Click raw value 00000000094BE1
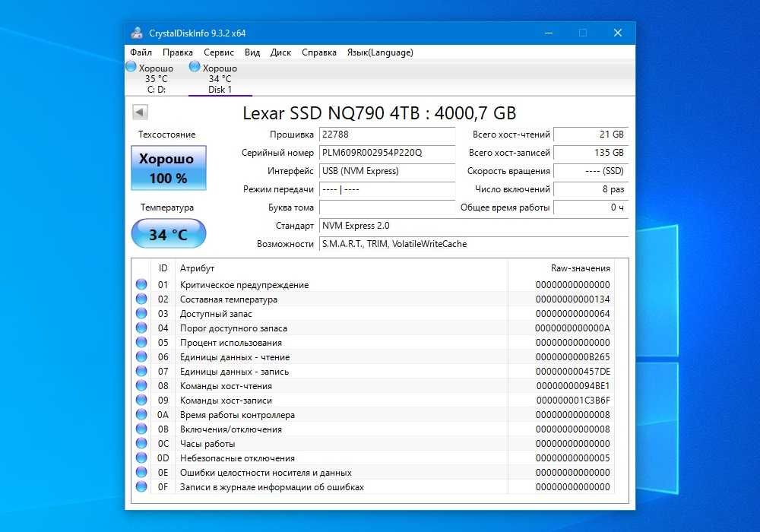 (x=573, y=385)
